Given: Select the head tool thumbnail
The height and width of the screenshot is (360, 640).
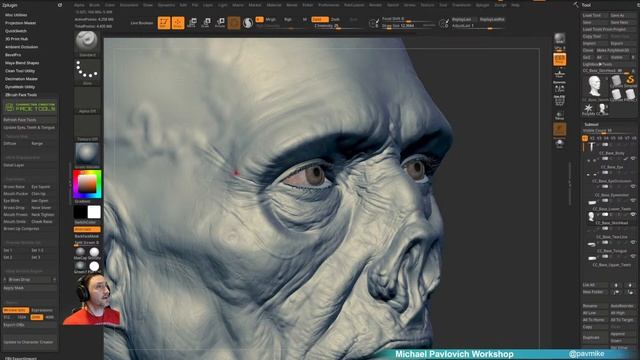Looking at the screenshot, I should pos(594,87).
